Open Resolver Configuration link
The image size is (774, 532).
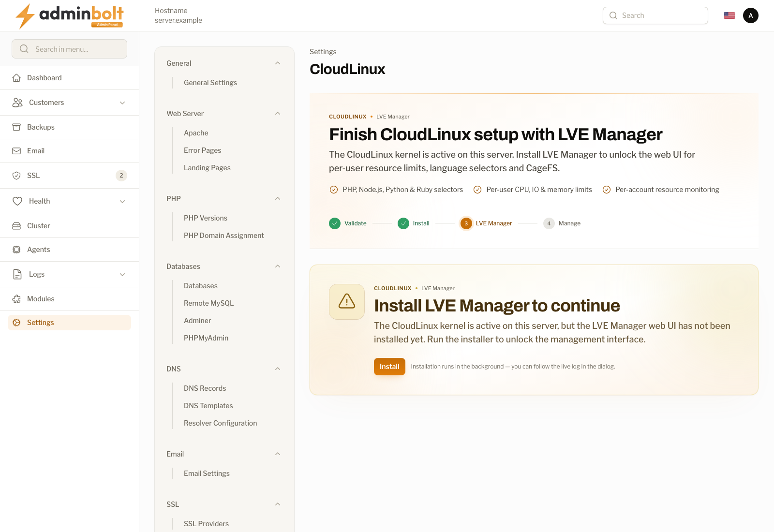(x=221, y=423)
